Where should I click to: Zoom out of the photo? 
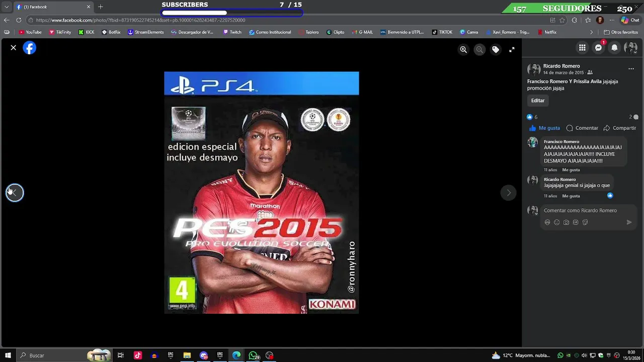(x=479, y=50)
